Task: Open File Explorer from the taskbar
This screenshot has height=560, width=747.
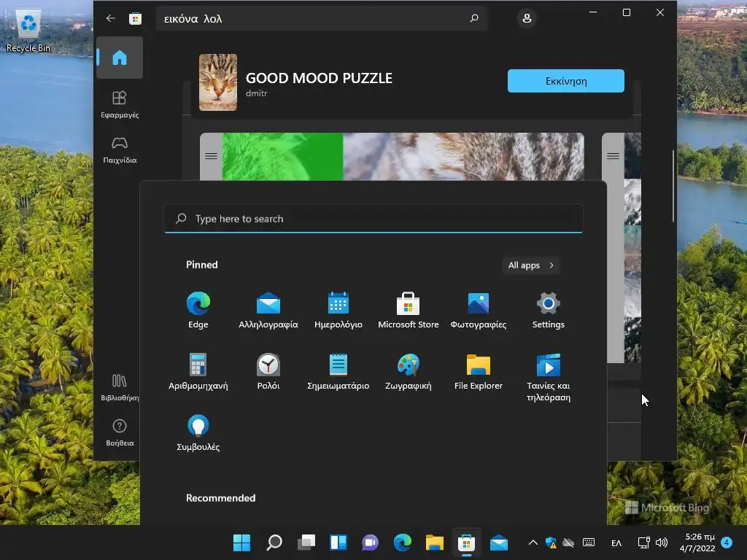Action: click(x=435, y=542)
